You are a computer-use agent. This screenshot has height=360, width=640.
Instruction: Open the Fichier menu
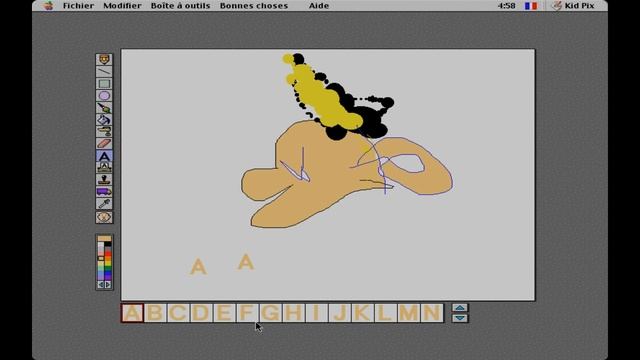(78, 6)
